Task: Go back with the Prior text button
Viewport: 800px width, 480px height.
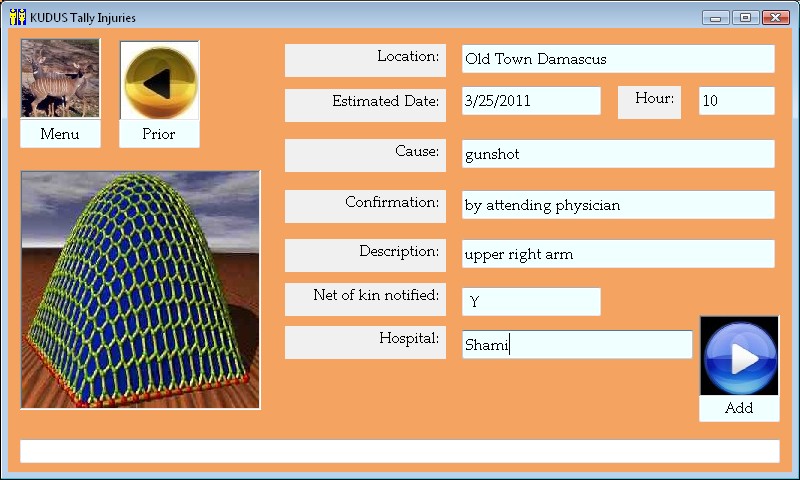Action: coord(159,134)
